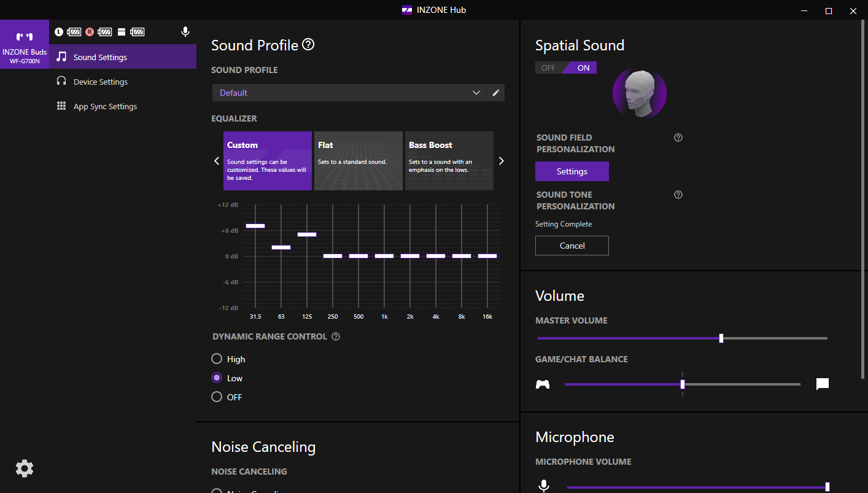Screen dimensions: 868x493
Task: Open Sound Tone Personalization help icon
Action: 678,195
